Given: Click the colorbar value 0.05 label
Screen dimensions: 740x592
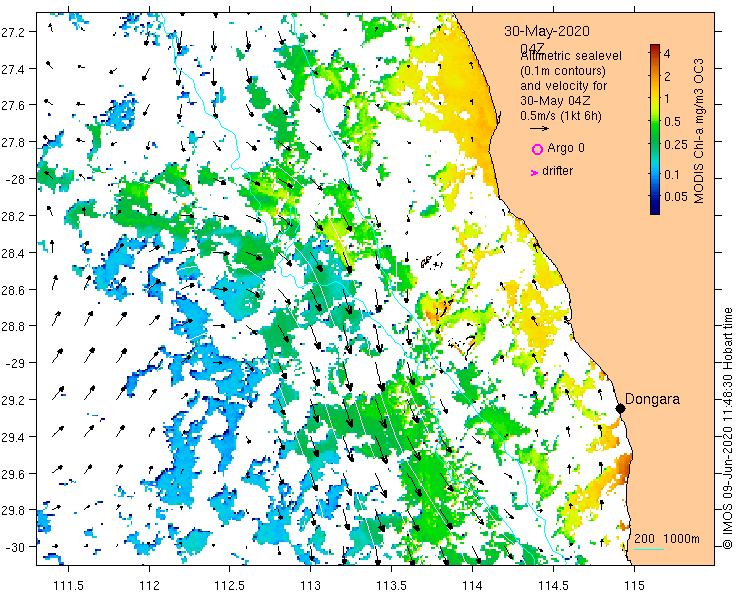Looking at the screenshot, I should coord(676,196).
